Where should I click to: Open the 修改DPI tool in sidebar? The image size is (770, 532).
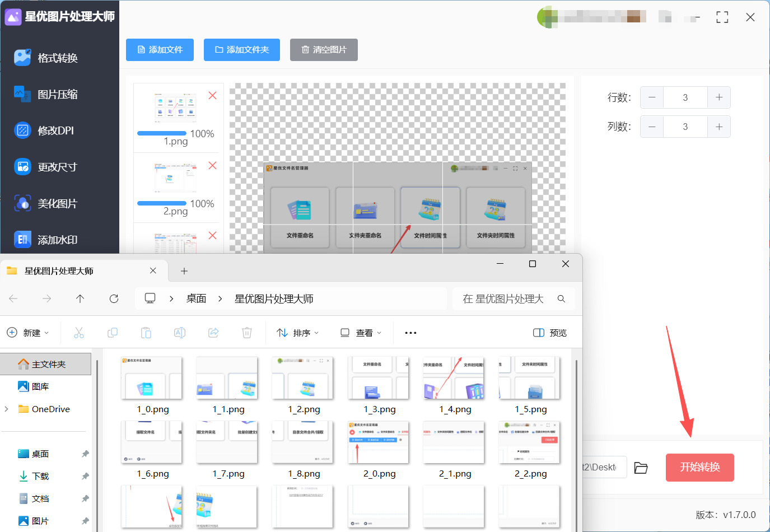coord(55,130)
